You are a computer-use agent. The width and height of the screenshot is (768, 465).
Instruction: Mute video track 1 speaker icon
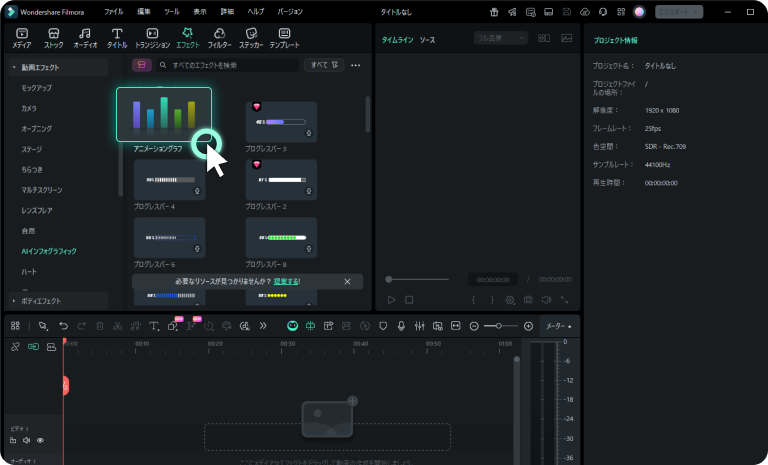point(27,440)
